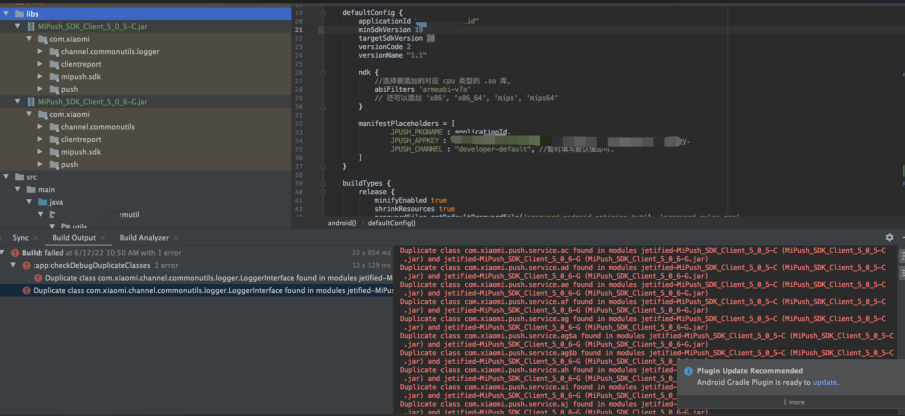Click the mipush.sdk package icon under 5_0_5-C jar
The image size is (905, 416).
tap(55, 77)
